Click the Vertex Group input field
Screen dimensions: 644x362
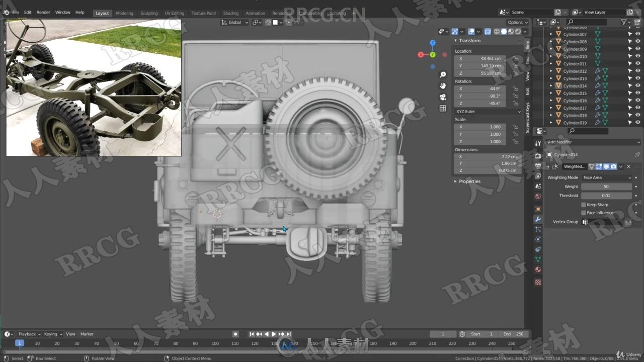click(x=602, y=222)
